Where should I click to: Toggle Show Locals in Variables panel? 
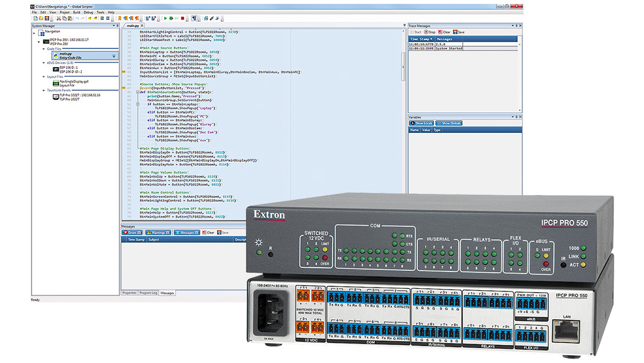click(421, 123)
